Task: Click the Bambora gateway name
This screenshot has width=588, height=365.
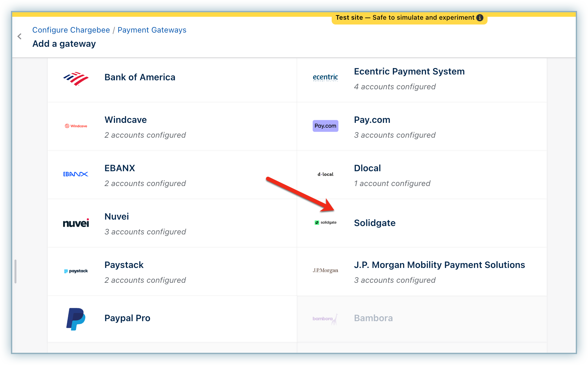Action: click(x=374, y=318)
